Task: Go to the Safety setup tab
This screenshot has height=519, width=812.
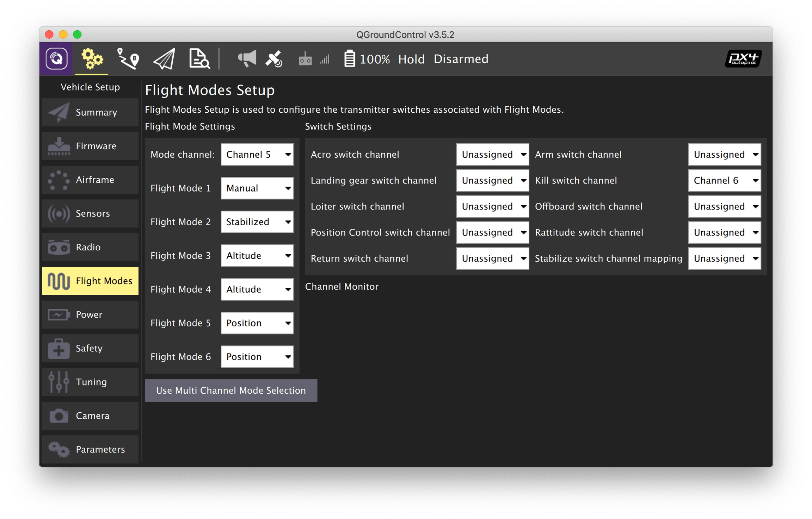Action: coord(90,348)
